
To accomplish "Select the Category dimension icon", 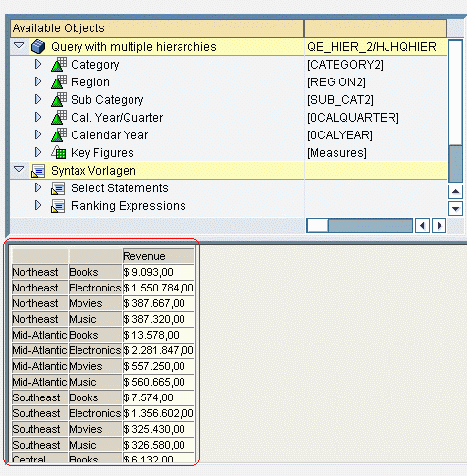I will [59, 65].
